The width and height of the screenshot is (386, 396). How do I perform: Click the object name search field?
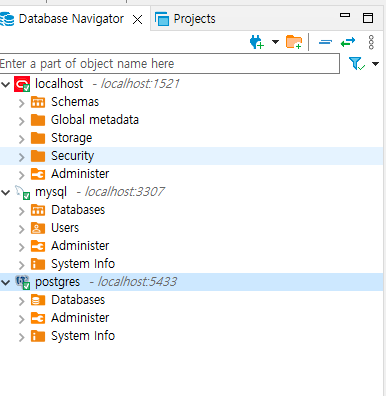(x=169, y=63)
